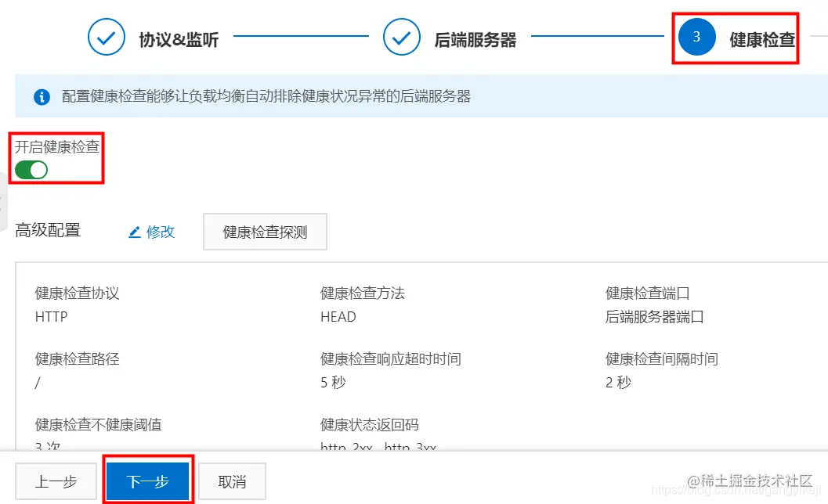
Task: Open the 协议&监听 step tab
Action: 179,40
